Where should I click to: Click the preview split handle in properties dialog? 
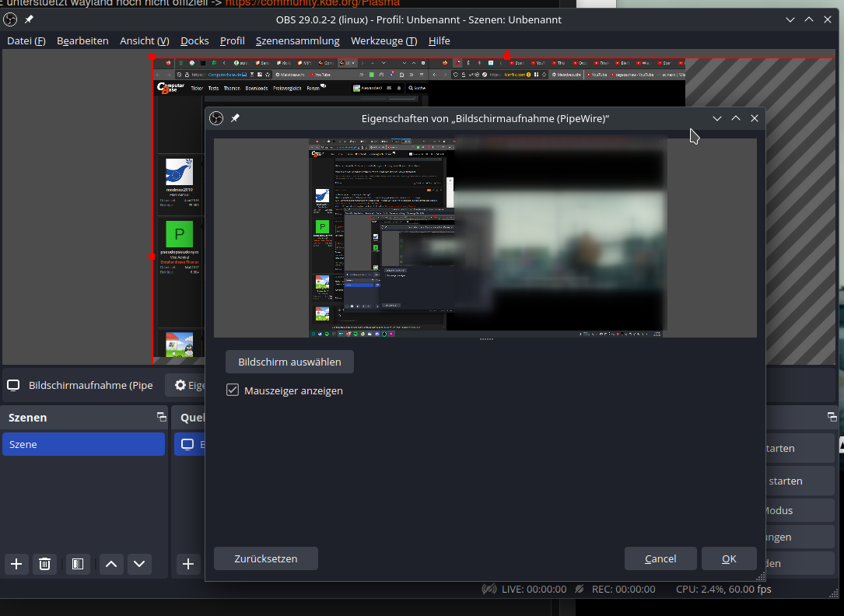point(486,339)
